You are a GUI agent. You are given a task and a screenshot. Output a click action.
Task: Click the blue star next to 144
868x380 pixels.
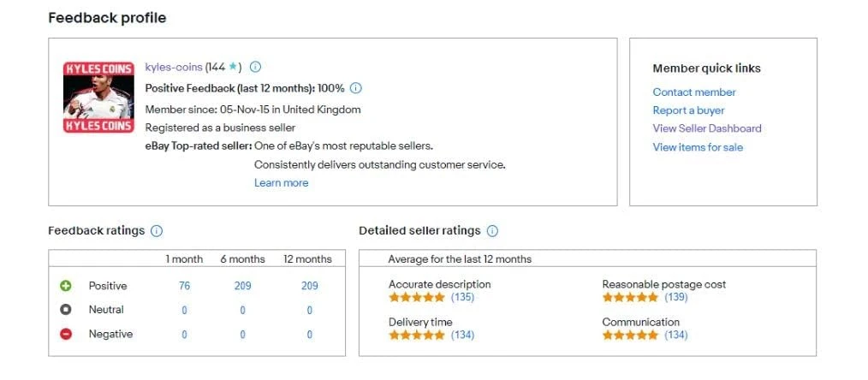(232, 67)
